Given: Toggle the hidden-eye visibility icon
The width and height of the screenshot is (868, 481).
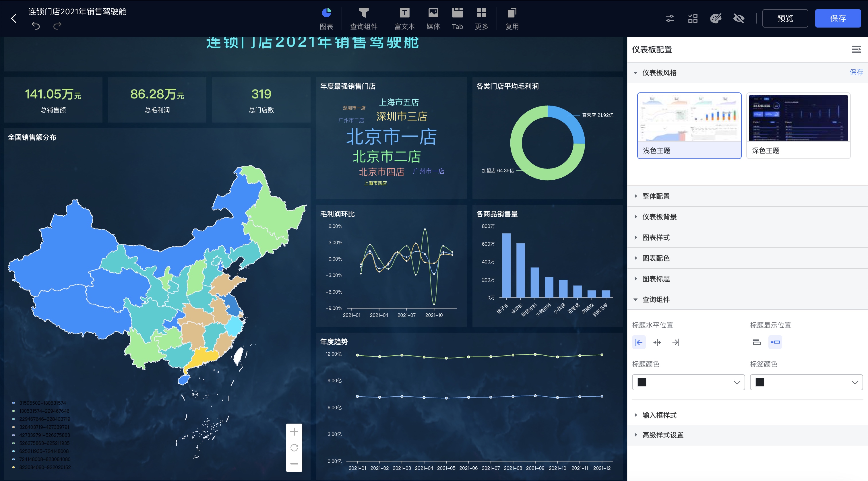Looking at the screenshot, I should click(x=739, y=18).
